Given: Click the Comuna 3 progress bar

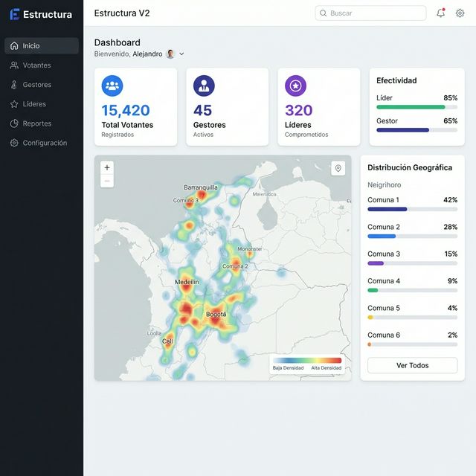Looking at the screenshot, I should (412, 263).
